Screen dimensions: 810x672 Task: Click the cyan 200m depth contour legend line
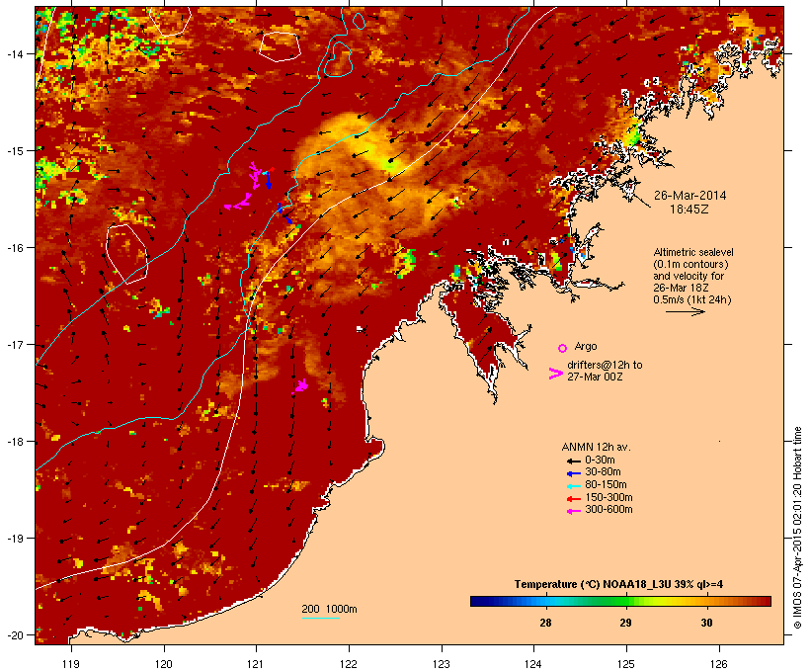coord(320,618)
